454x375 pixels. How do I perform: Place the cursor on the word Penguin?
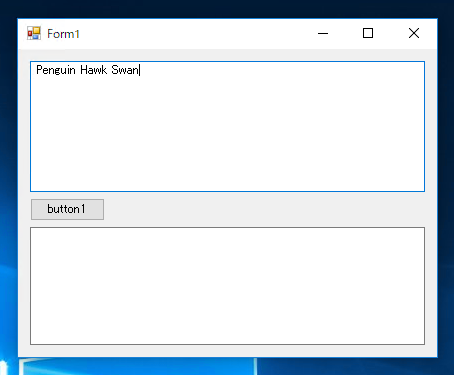56,70
